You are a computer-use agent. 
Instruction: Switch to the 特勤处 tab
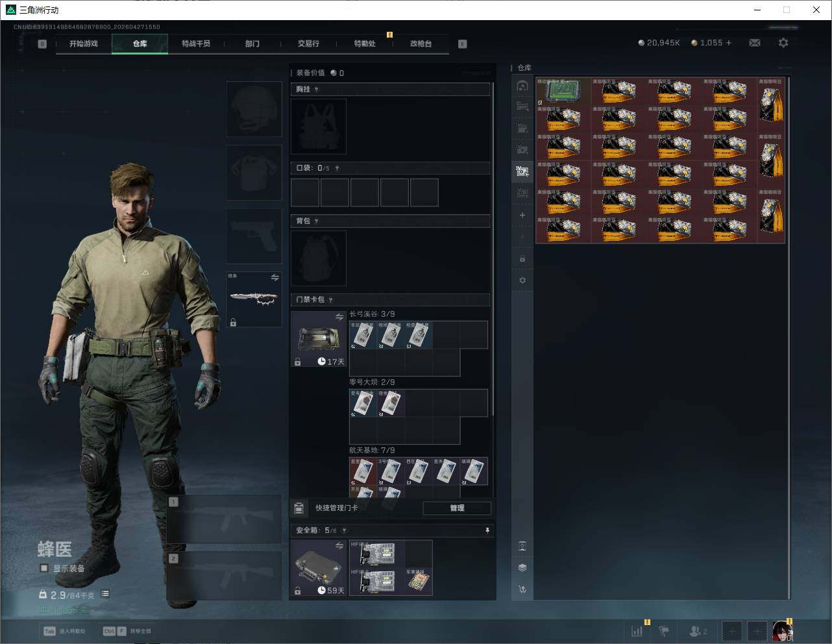coord(365,43)
